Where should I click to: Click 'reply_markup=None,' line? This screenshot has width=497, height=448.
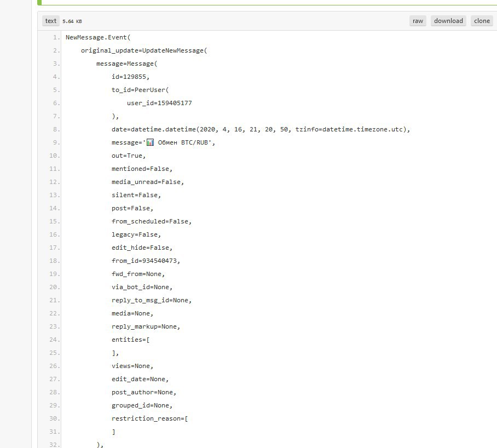click(x=146, y=326)
